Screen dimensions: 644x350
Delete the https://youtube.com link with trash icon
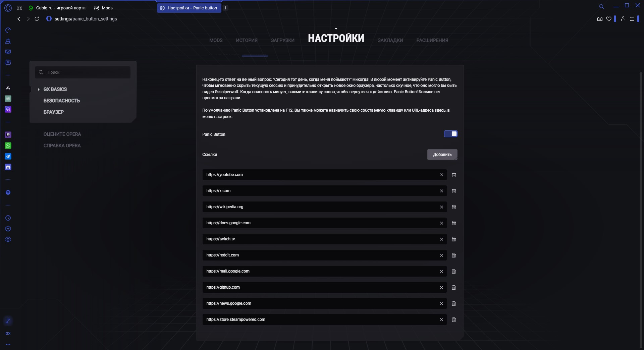pos(454,175)
